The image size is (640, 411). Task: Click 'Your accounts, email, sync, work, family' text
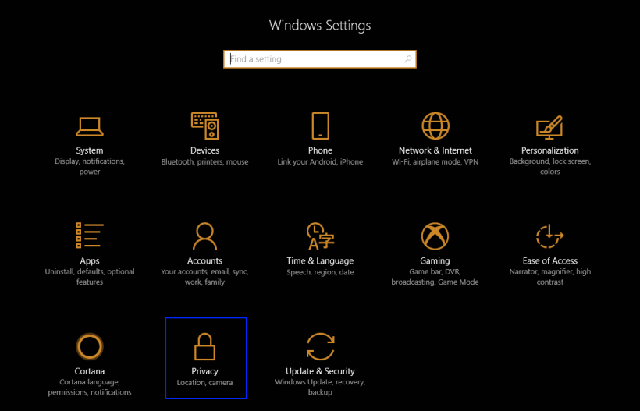tap(205, 277)
